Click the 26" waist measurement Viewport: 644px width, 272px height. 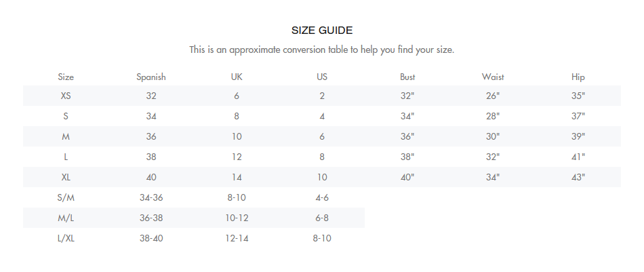click(x=493, y=96)
